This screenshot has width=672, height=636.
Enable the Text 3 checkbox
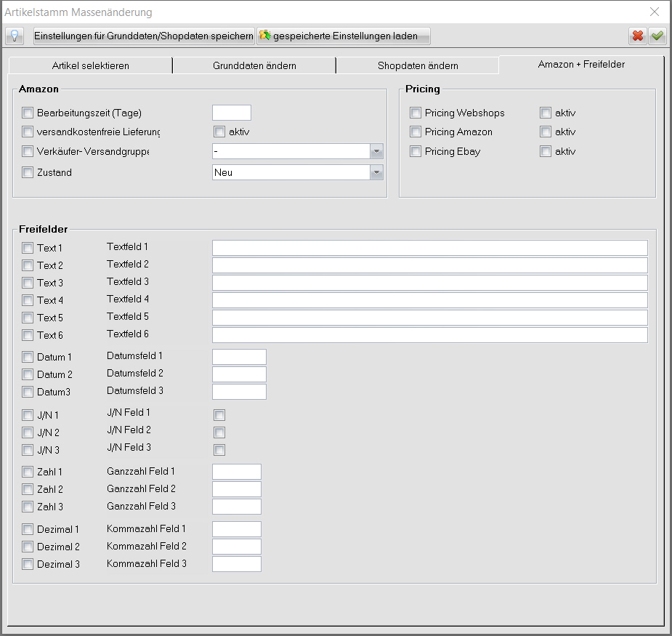[28, 283]
